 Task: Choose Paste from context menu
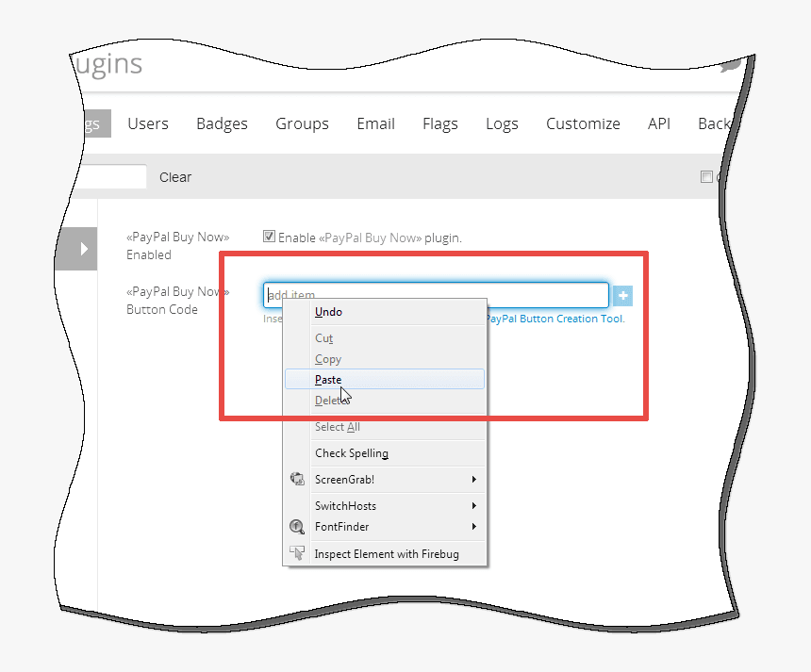coord(385,379)
